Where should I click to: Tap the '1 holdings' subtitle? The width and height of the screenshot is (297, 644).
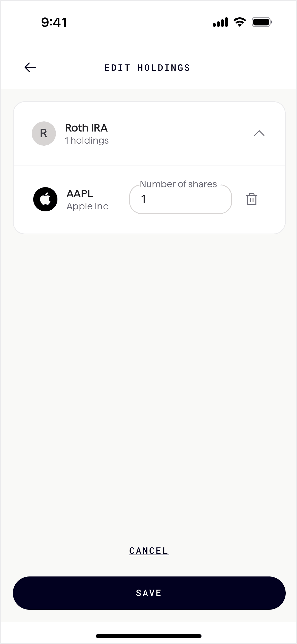click(87, 141)
